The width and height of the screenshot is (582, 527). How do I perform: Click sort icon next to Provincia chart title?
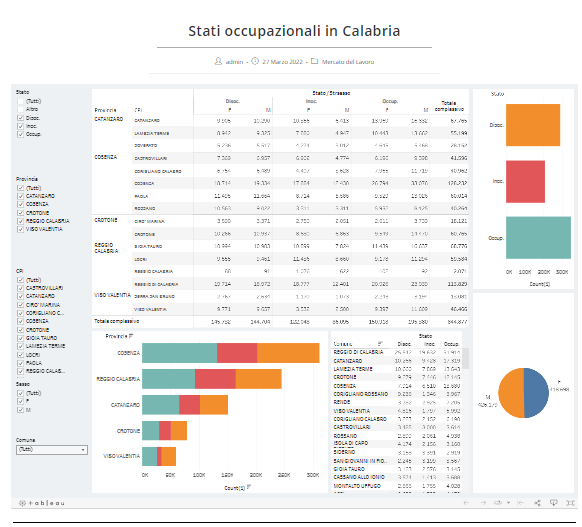(x=131, y=336)
